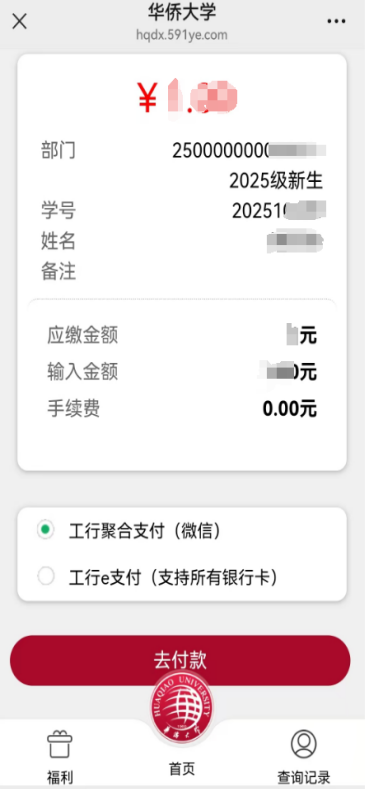369x789 pixels.
Task: Click the 手续费 0.00元 value
Action: [290, 409]
